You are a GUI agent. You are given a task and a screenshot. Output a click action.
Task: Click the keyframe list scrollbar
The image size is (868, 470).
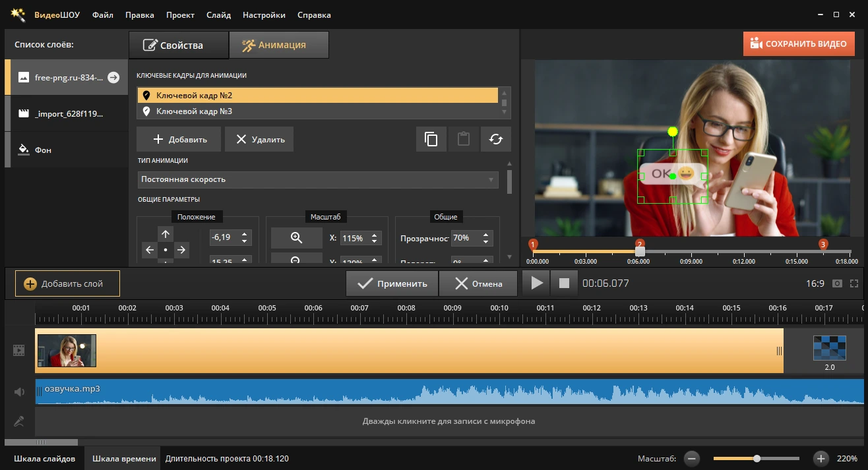coord(505,103)
